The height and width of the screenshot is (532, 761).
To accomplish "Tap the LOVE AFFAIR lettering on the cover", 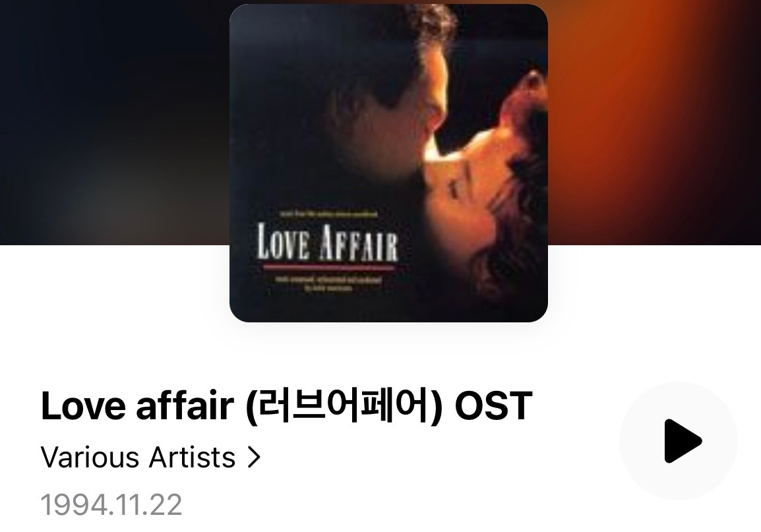I will [327, 242].
